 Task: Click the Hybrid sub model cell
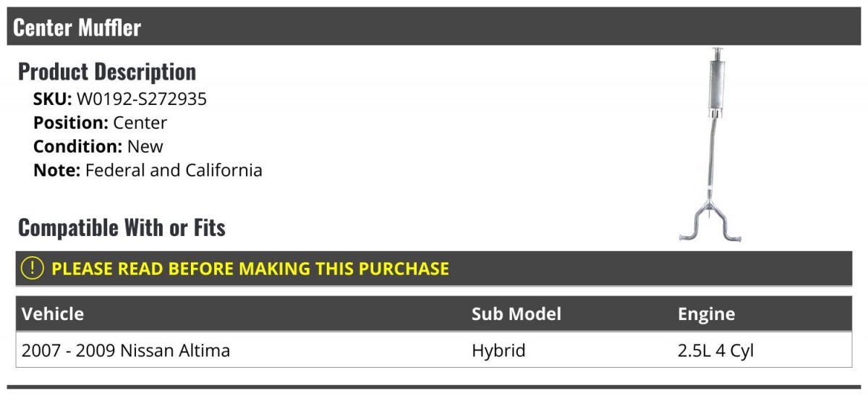tap(498, 351)
